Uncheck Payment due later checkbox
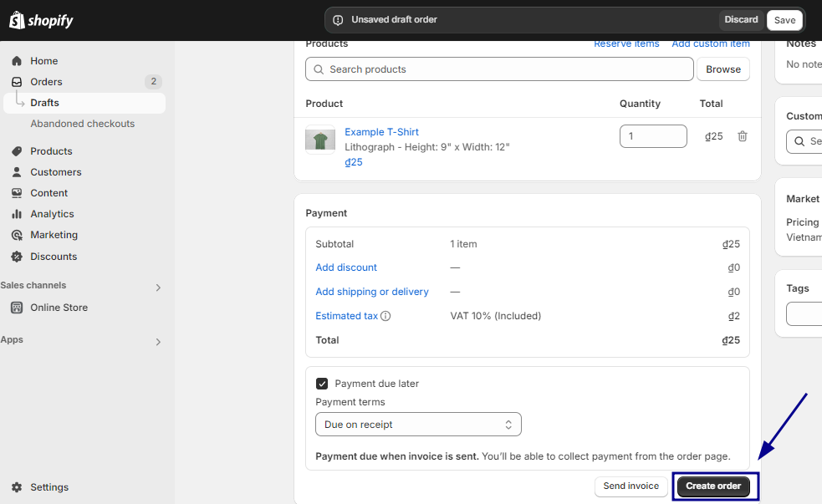Viewport: 822px width, 504px height. [322, 384]
